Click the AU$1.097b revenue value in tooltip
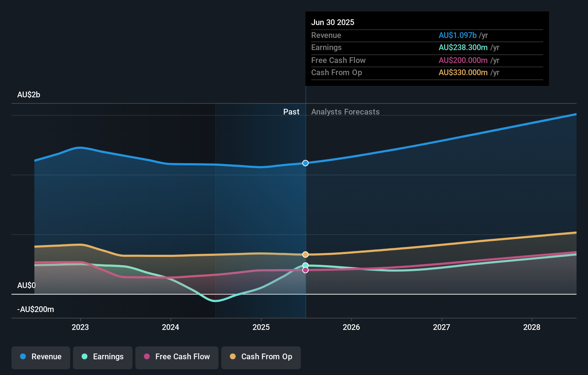Screen dimensions: 588x375 point(458,35)
